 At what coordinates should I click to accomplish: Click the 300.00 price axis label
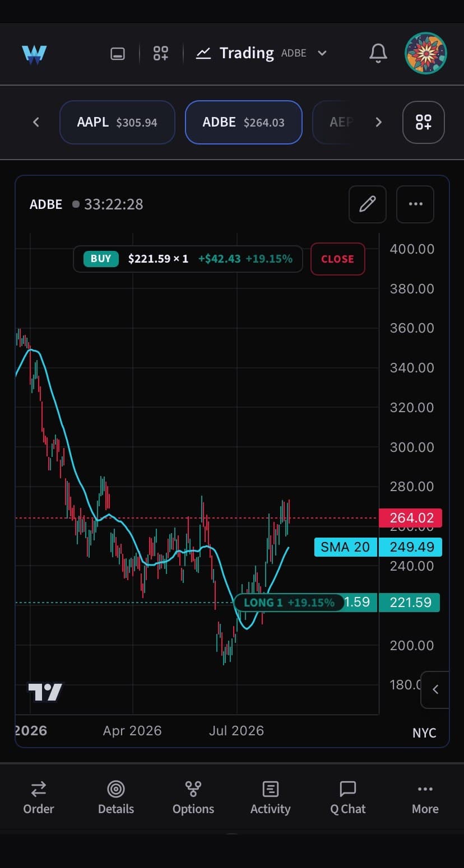click(412, 447)
